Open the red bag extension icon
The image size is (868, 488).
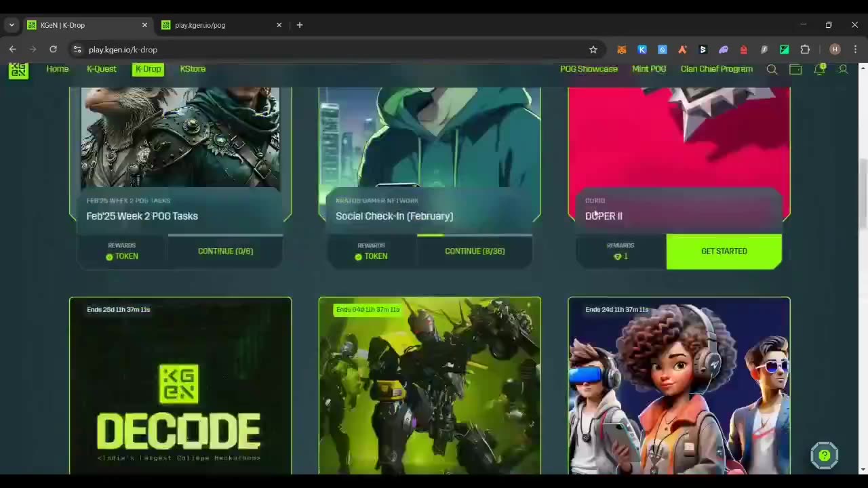[744, 49]
